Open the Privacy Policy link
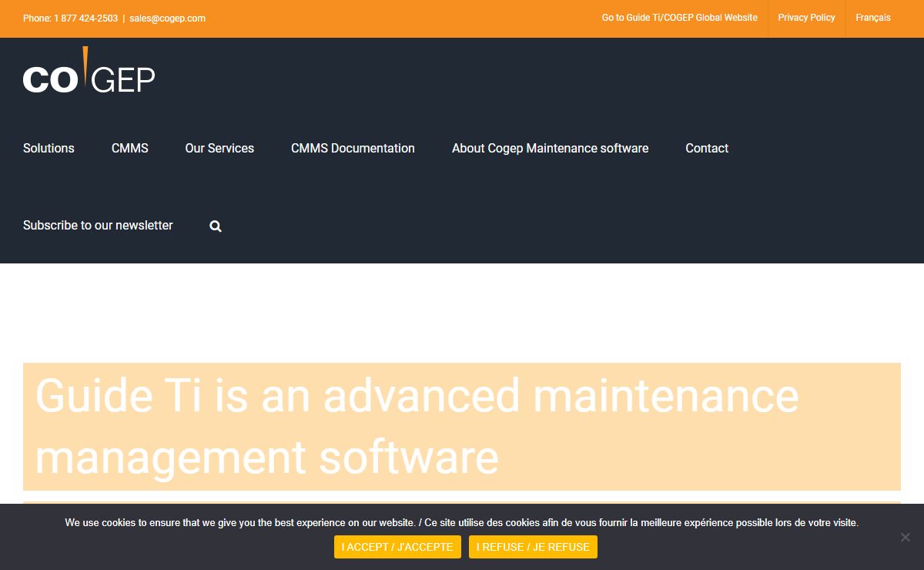Viewport: 924px width, 570px height. 806,18
